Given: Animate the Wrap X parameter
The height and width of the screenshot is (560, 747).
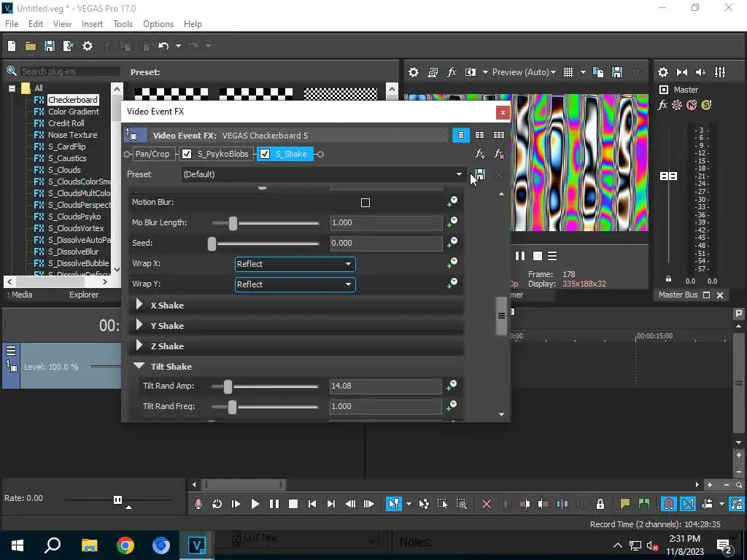Looking at the screenshot, I should coord(452,262).
